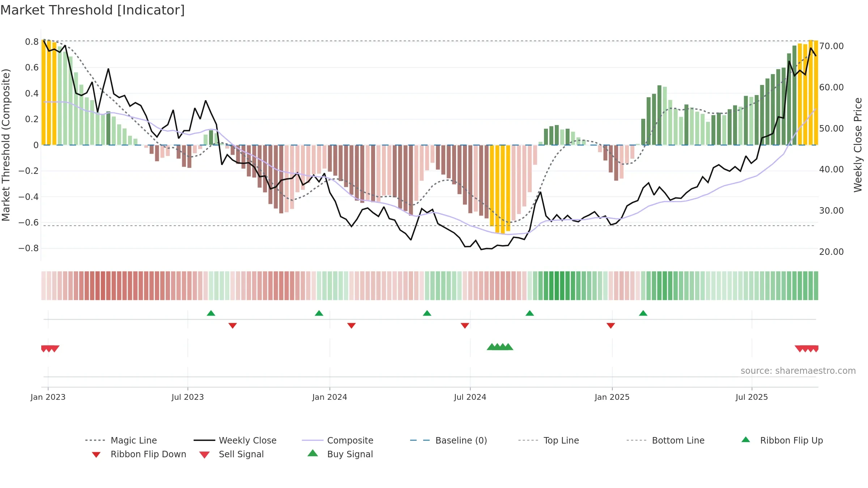
Task: Click the Jan 2023 x-axis label
Action: pyautogui.click(x=48, y=397)
